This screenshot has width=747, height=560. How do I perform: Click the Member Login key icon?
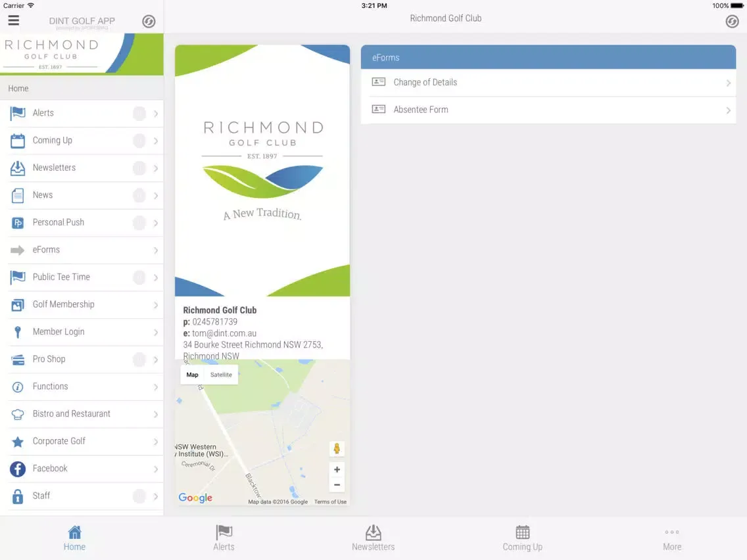(x=18, y=333)
